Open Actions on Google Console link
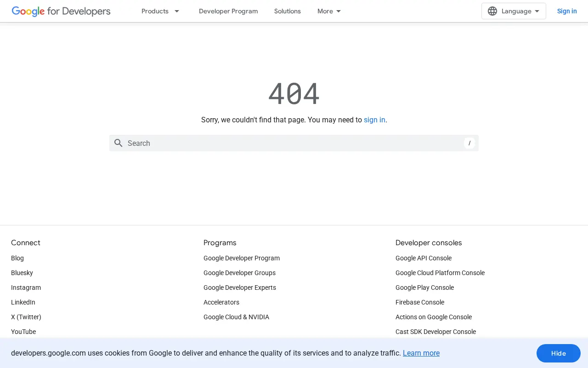 434,317
